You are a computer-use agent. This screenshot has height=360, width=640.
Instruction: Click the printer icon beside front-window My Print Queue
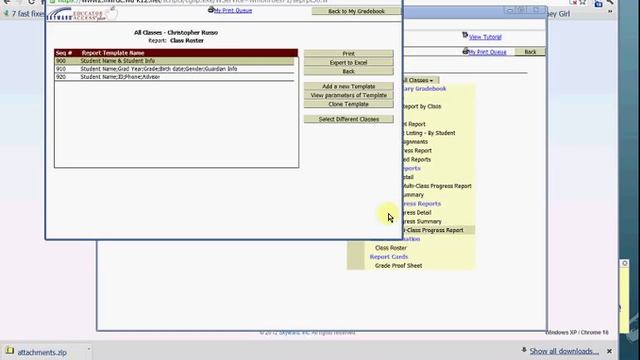click(x=211, y=10)
